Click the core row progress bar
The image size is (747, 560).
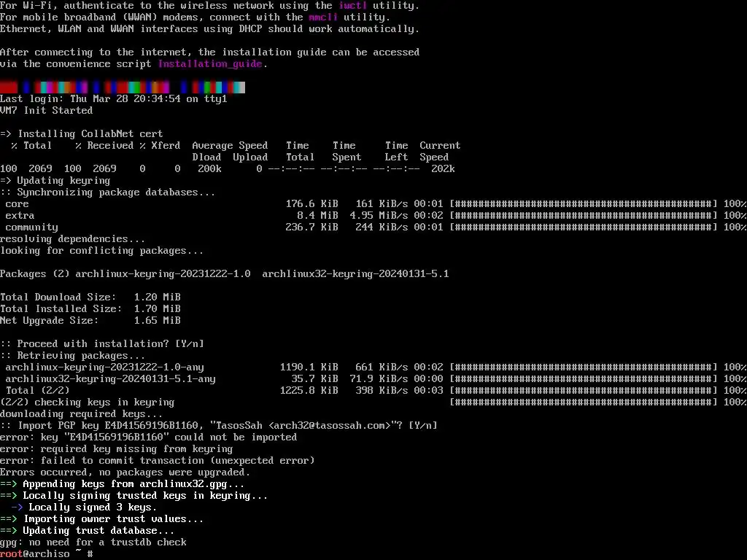tap(584, 204)
